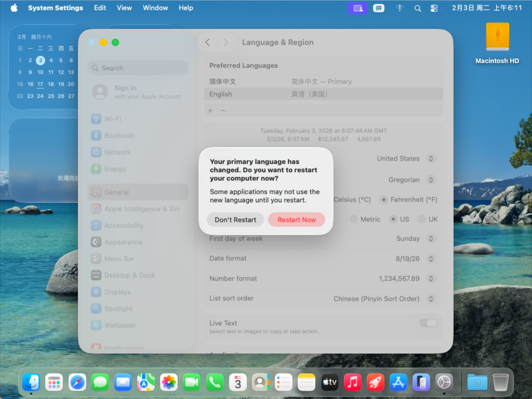
Task: Open the Edit menu
Action: (x=100, y=8)
